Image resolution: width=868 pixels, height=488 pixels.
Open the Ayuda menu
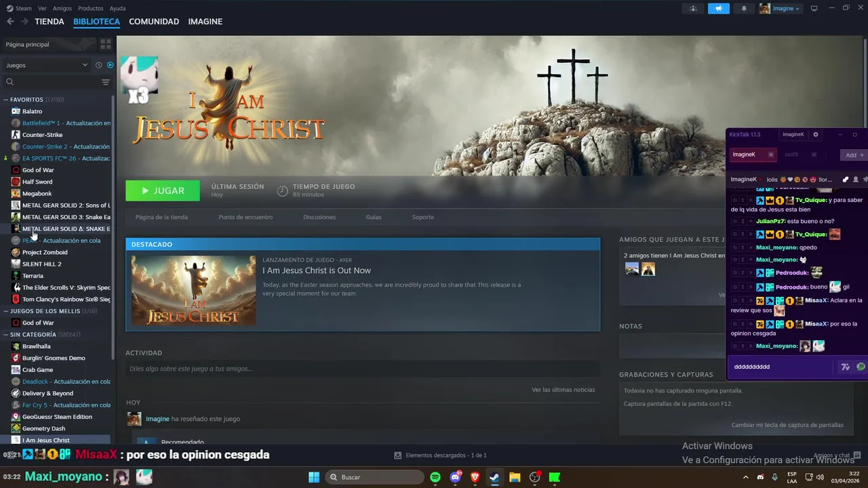click(117, 8)
